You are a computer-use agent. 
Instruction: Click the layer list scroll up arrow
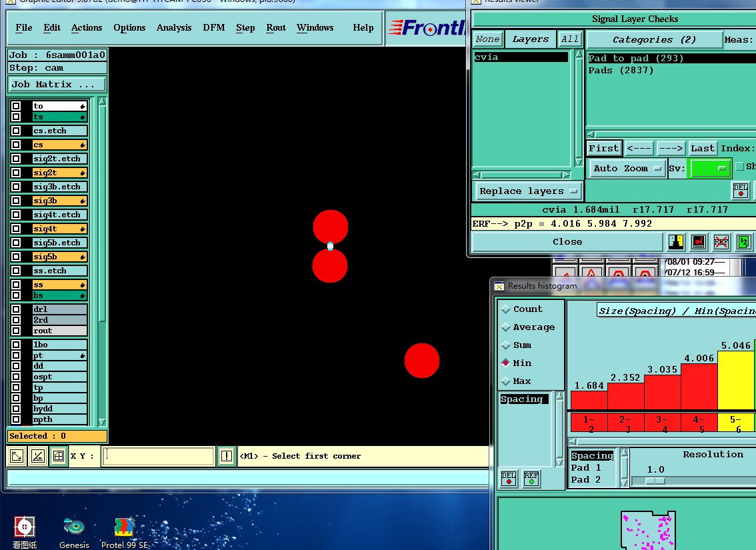coord(102,101)
